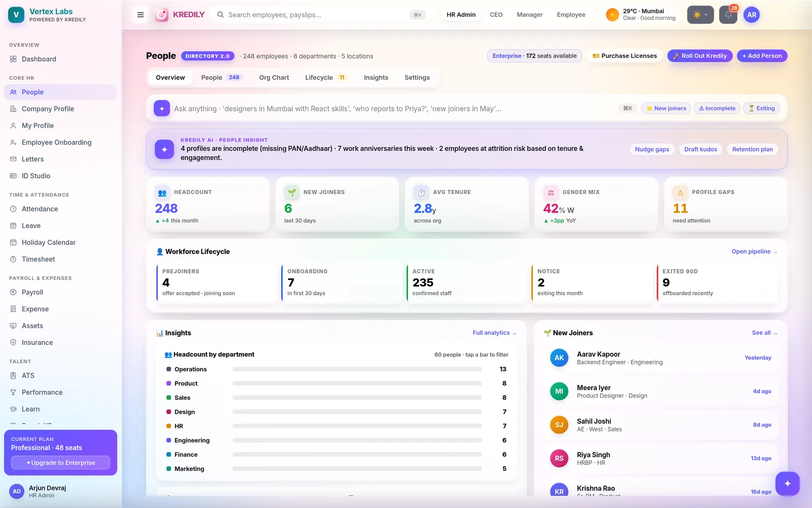Toggle the hamburger menu button

[x=141, y=15]
